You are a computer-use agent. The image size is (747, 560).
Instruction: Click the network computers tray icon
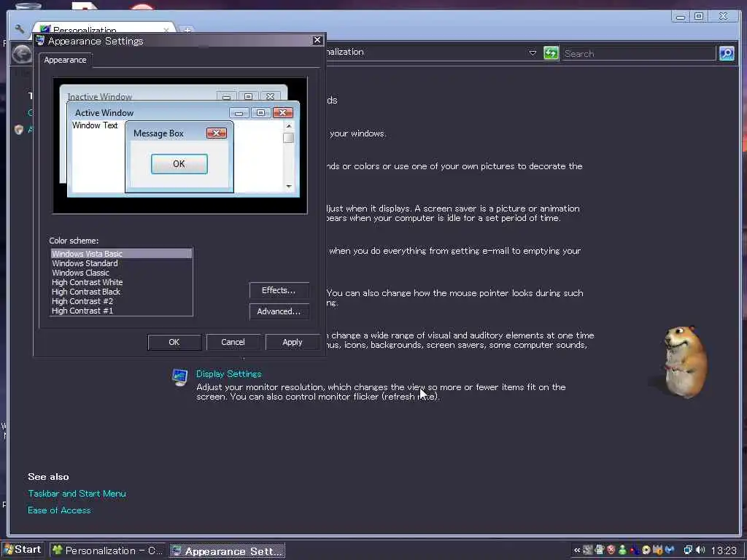[687, 550]
